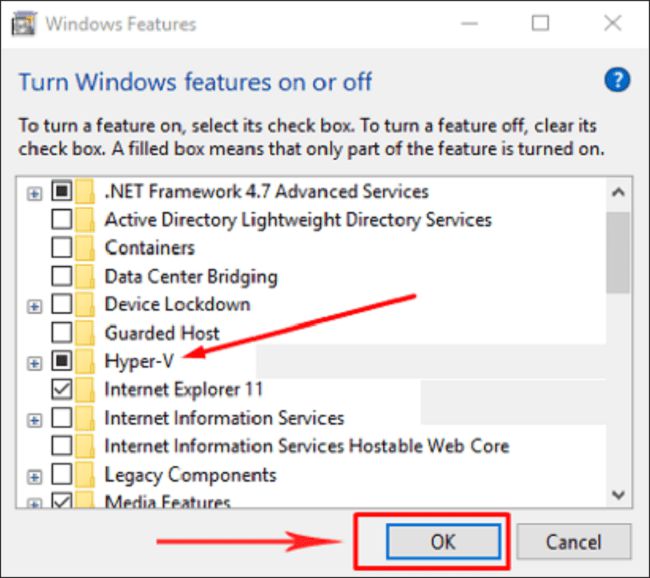Toggle the Hyper-V checkbox
Screen dimensions: 650x578
pyautogui.click(x=62, y=361)
